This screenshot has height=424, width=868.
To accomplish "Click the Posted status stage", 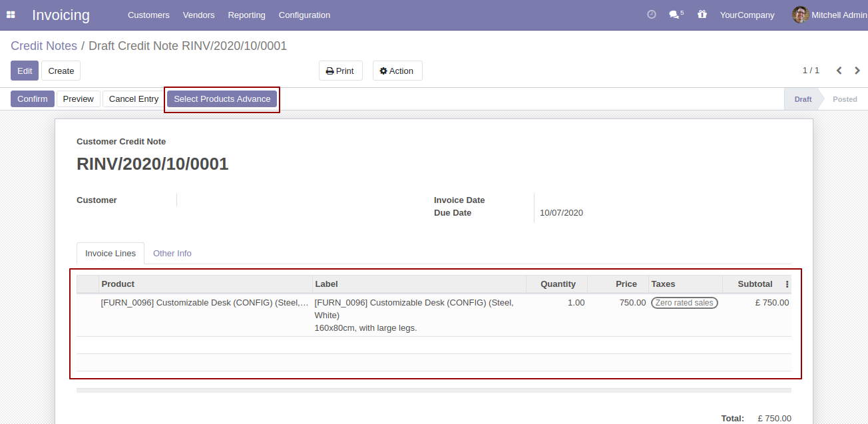I will (x=845, y=99).
